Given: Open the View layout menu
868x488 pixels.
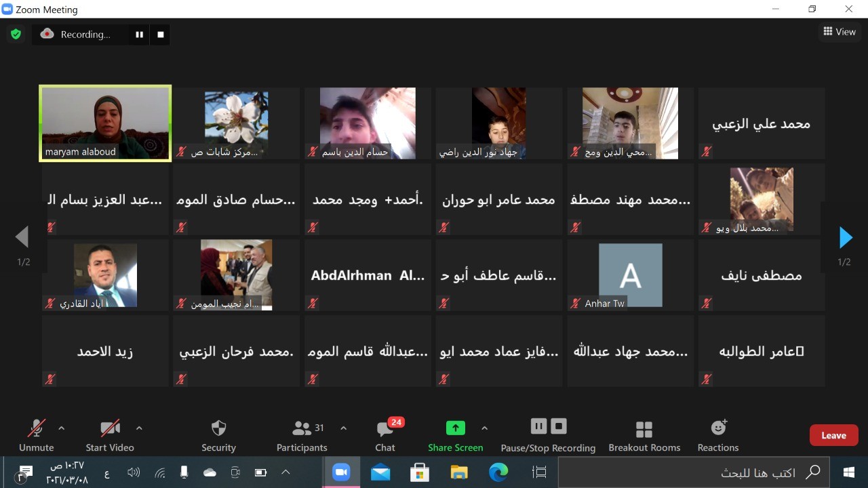Looking at the screenshot, I should (x=840, y=32).
